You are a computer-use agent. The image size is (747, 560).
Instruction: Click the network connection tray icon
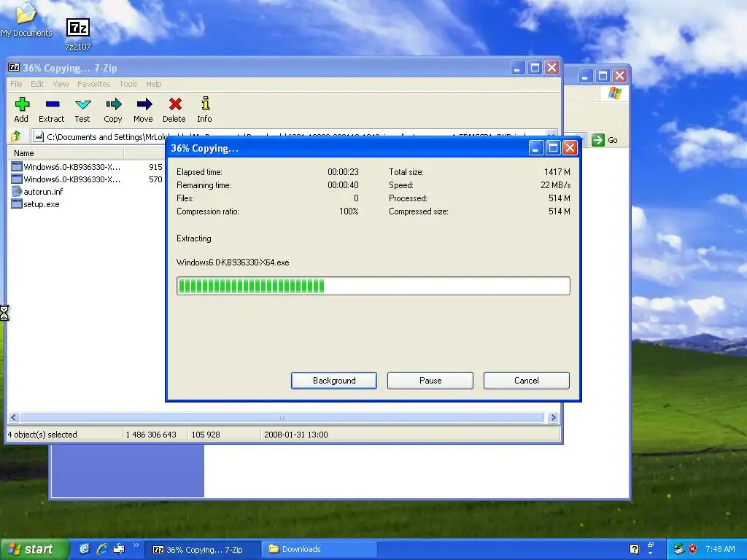click(679, 549)
